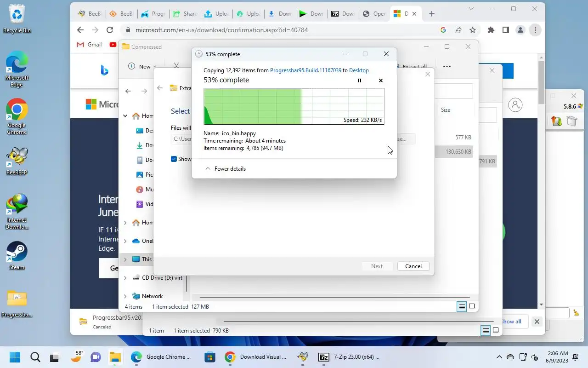The width and height of the screenshot is (588, 368).
Task: Collapse with Fewer details
Action: coord(226,169)
